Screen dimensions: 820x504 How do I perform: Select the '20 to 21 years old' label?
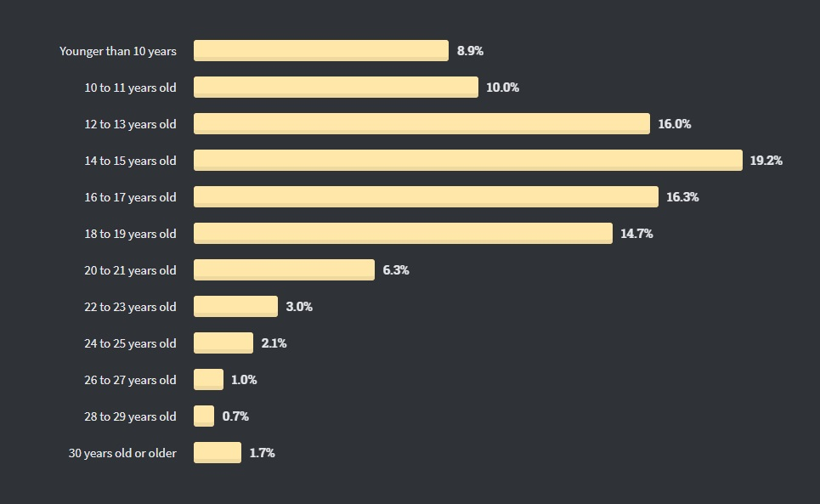(130, 271)
